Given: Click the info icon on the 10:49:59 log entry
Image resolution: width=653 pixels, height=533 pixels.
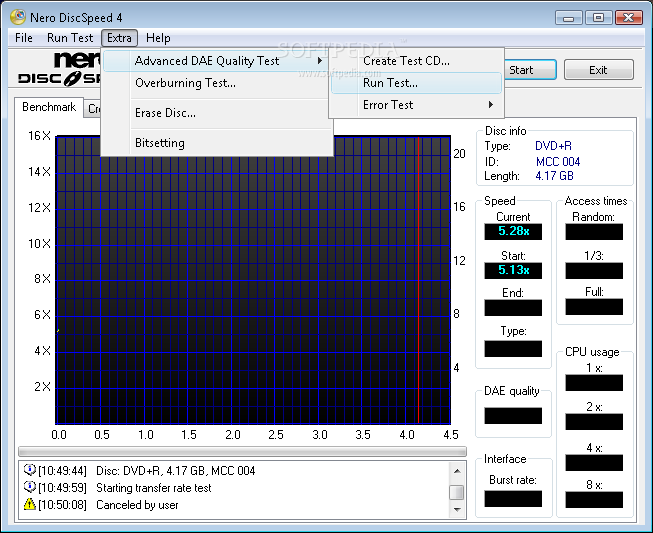Looking at the screenshot, I should tap(30, 487).
